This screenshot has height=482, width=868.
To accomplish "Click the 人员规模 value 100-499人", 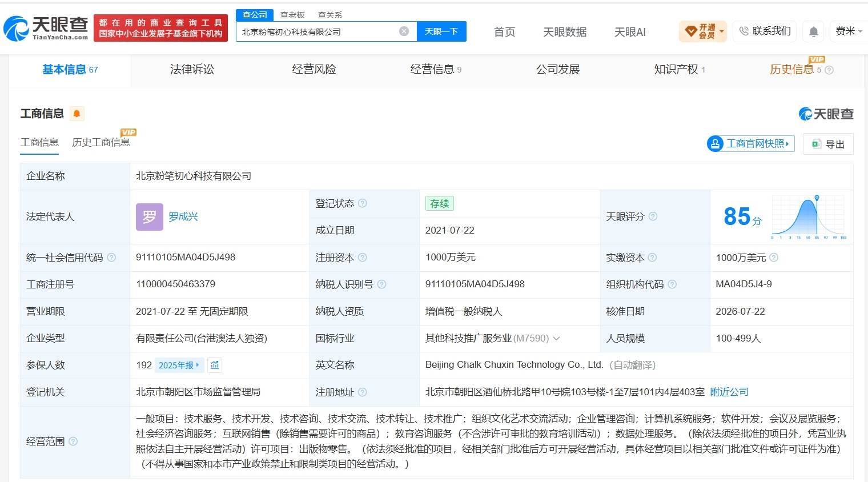I will [x=738, y=339].
